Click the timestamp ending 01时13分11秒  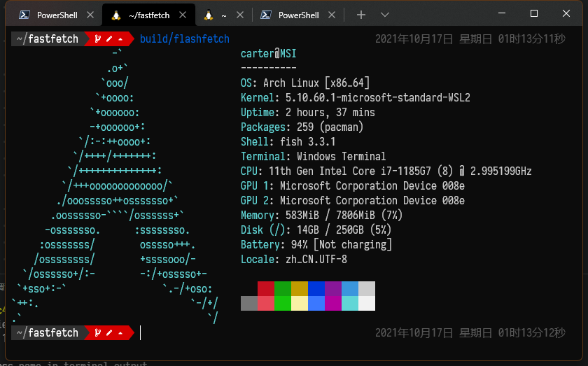470,39
